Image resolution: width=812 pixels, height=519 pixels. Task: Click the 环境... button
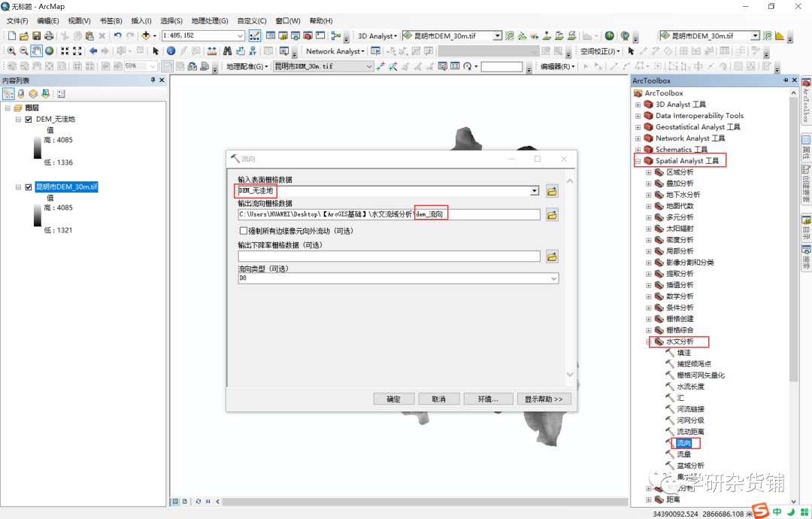click(488, 399)
